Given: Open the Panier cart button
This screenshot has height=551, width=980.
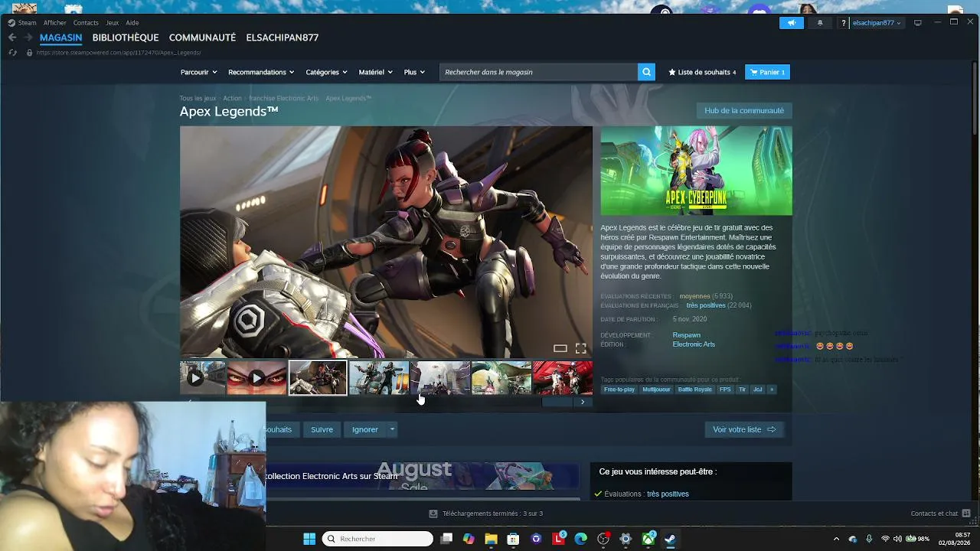Looking at the screenshot, I should [767, 72].
